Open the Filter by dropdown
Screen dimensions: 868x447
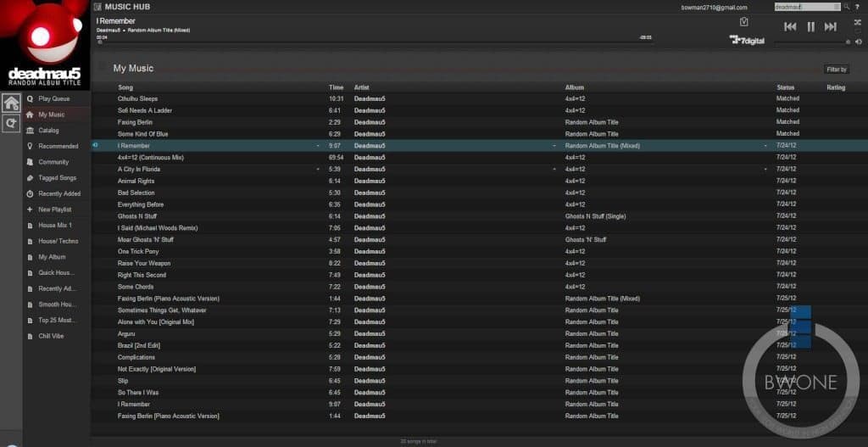coord(836,70)
